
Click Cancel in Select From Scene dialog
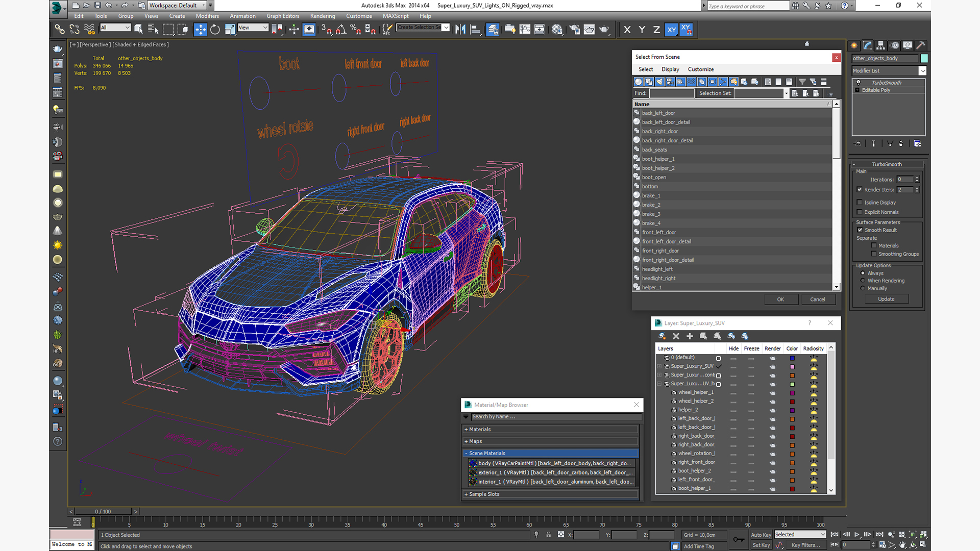[818, 299]
